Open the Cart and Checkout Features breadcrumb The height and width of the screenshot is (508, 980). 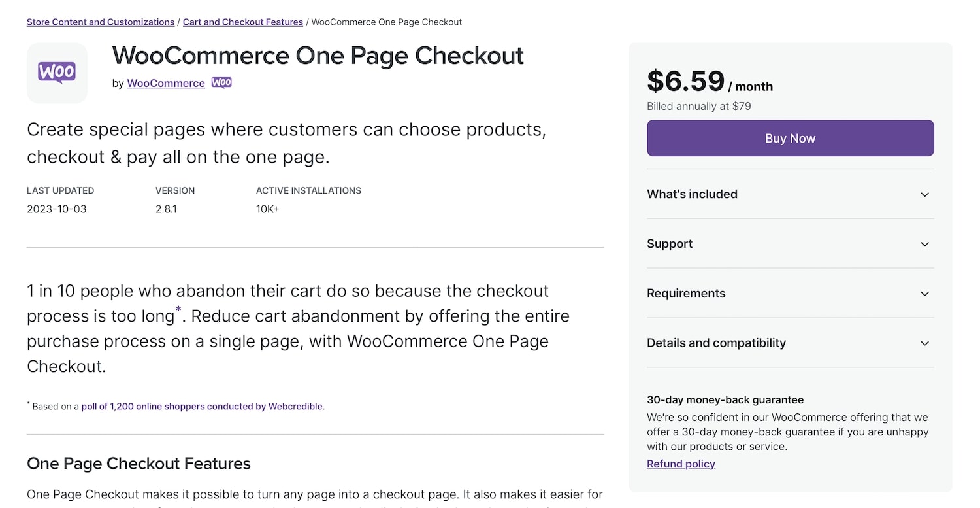pos(242,22)
